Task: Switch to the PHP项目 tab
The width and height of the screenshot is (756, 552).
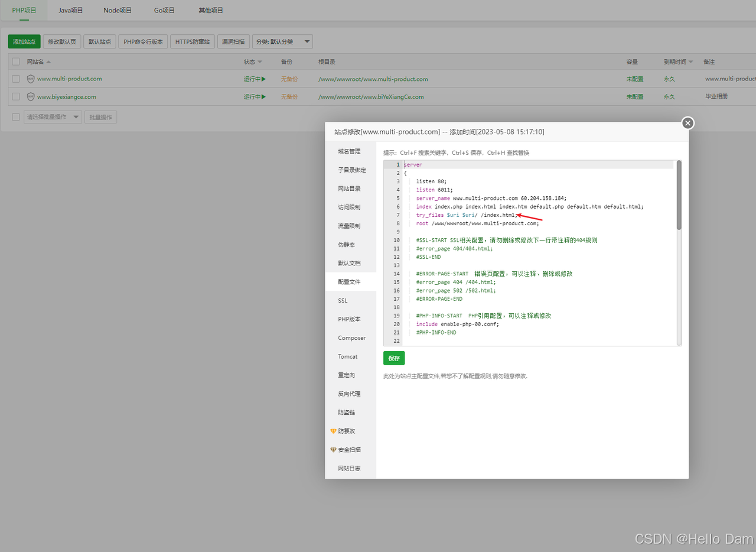Action: [x=24, y=10]
